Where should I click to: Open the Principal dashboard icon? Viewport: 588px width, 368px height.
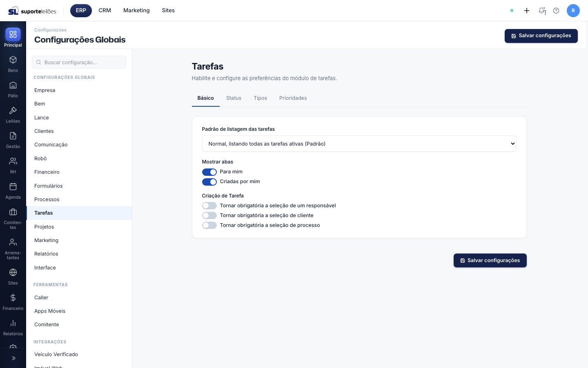(13, 34)
